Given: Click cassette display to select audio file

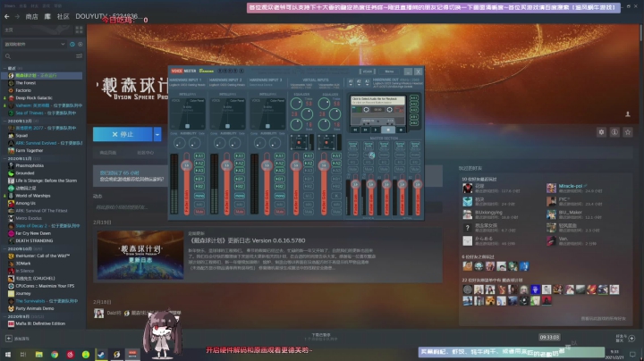Looking at the screenshot, I should click(377, 100).
